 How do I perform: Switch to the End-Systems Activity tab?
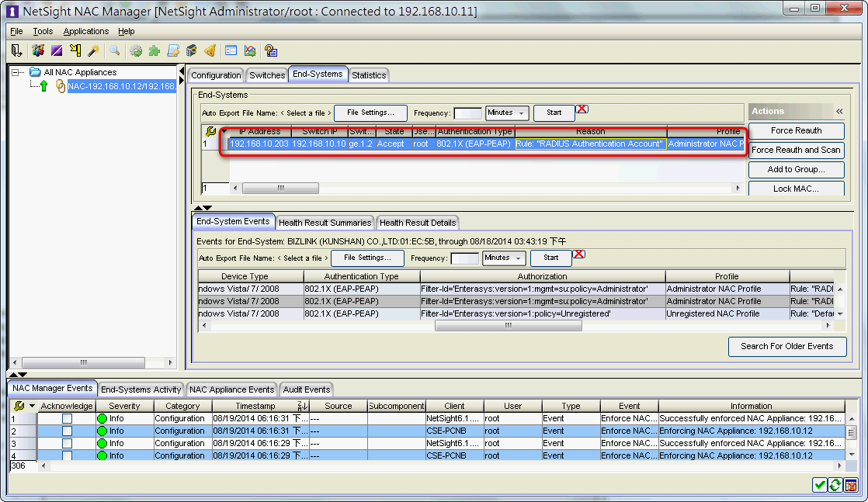141,389
